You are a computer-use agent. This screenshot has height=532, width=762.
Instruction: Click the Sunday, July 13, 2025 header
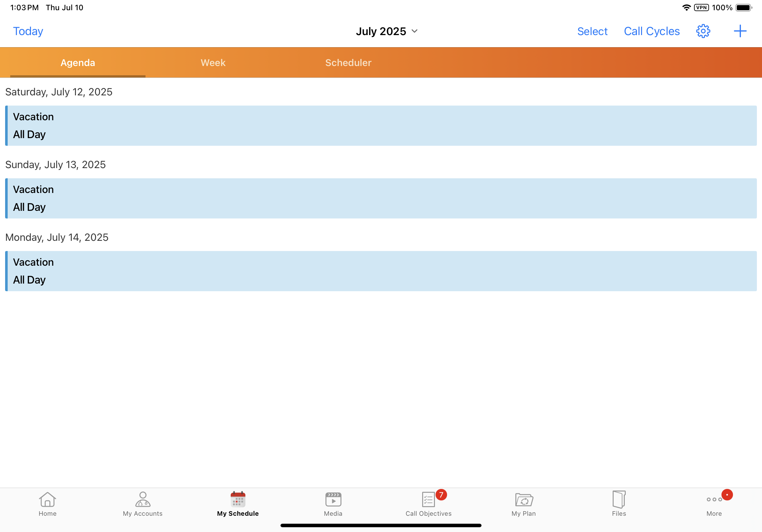click(56, 165)
